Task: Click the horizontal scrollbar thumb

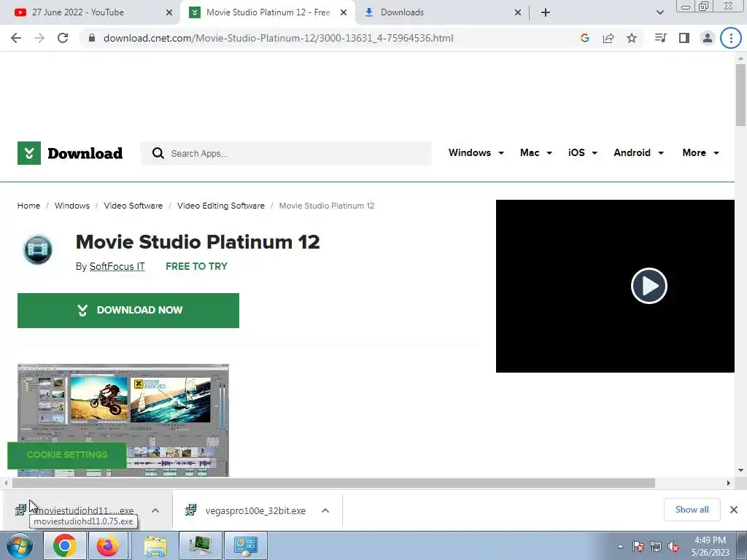Action: coord(333,483)
